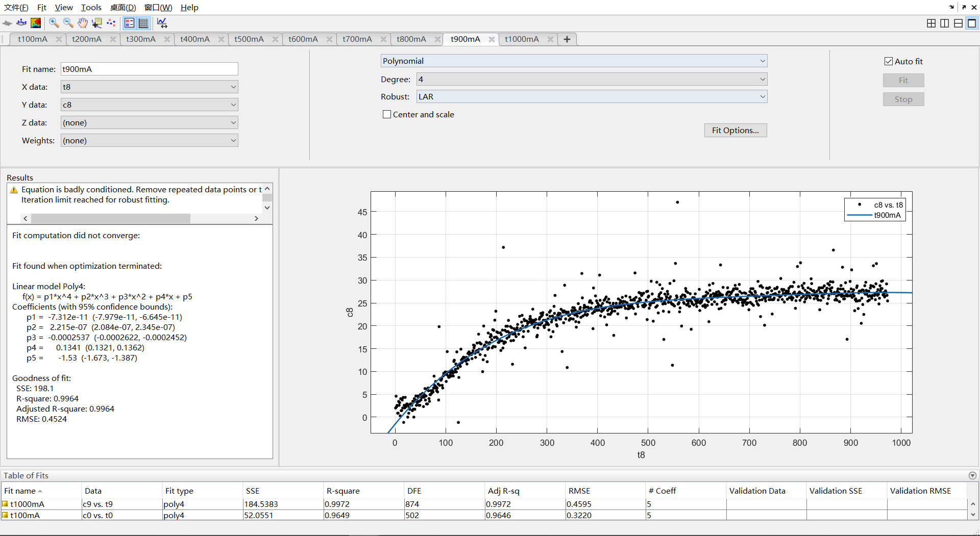The image size is (980, 536).
Task: Switch to the t1000mA tab
Action: pos(522,39)
